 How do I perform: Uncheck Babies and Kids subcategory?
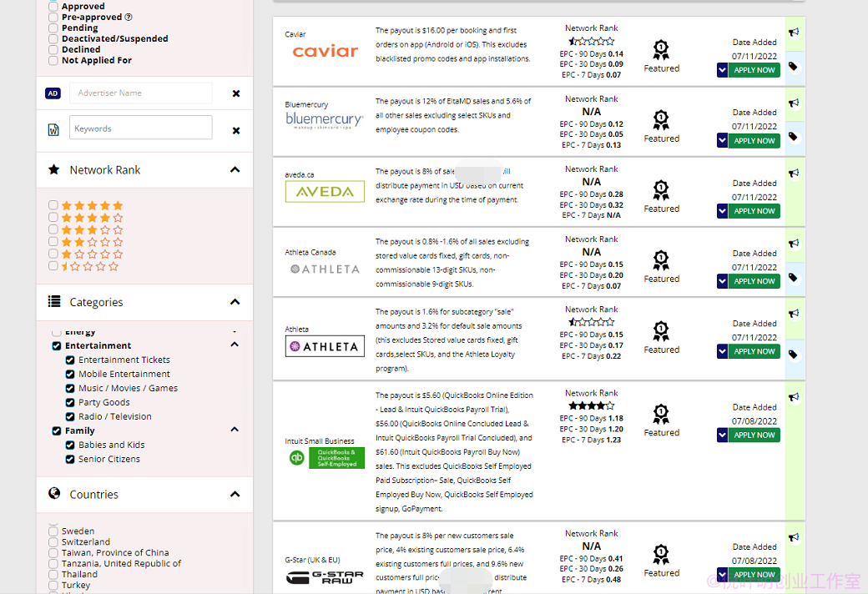70,445
